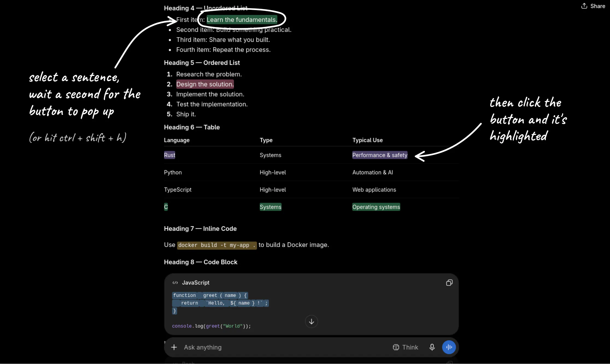Click the highlighted Rust table cell
The image size is (610, 364).
169,155
